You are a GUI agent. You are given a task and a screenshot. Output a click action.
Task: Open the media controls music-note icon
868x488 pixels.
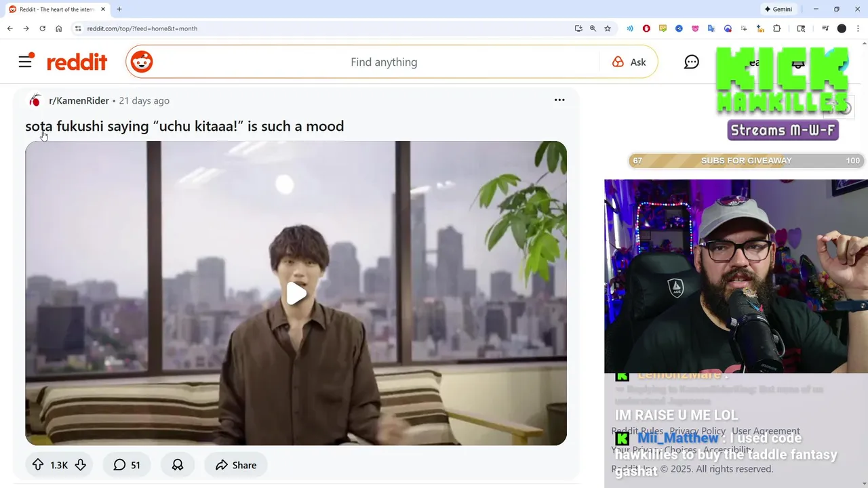[825, 28]
